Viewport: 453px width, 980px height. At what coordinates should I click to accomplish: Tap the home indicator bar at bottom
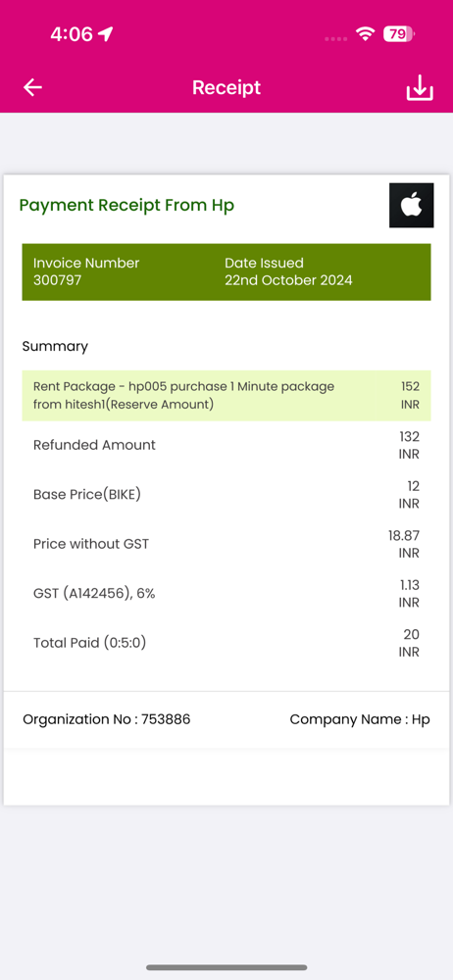226,967
